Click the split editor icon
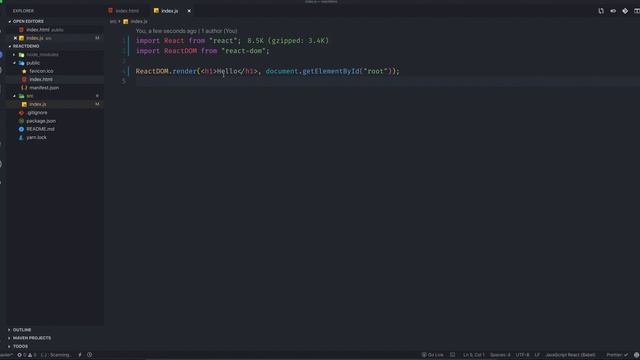Image resolution: width=640 pixels, height=360 pixels. tap(637, 11)
